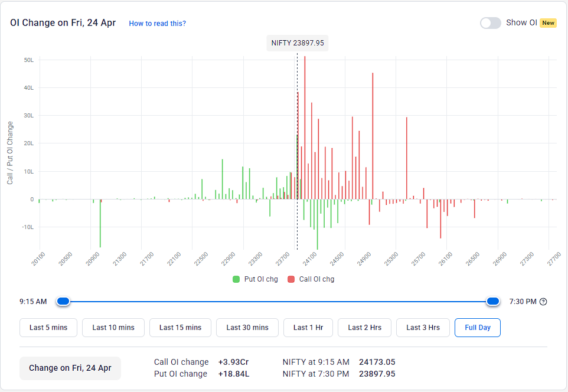Viewport: 568px width, 392px height.
Task: Select the Last 30 mins filter
Action: tap(247, 328)
